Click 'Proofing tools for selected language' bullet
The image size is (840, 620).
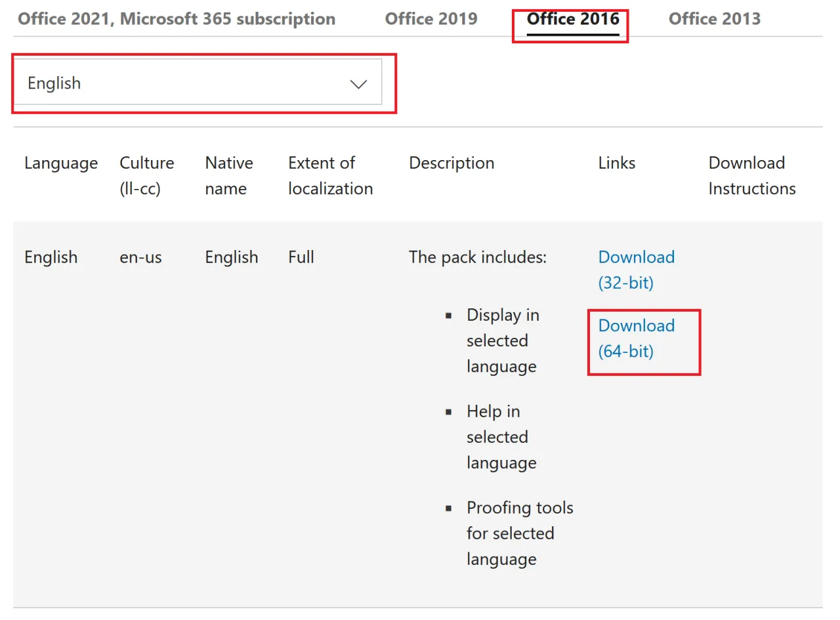[x=520, y=533]
